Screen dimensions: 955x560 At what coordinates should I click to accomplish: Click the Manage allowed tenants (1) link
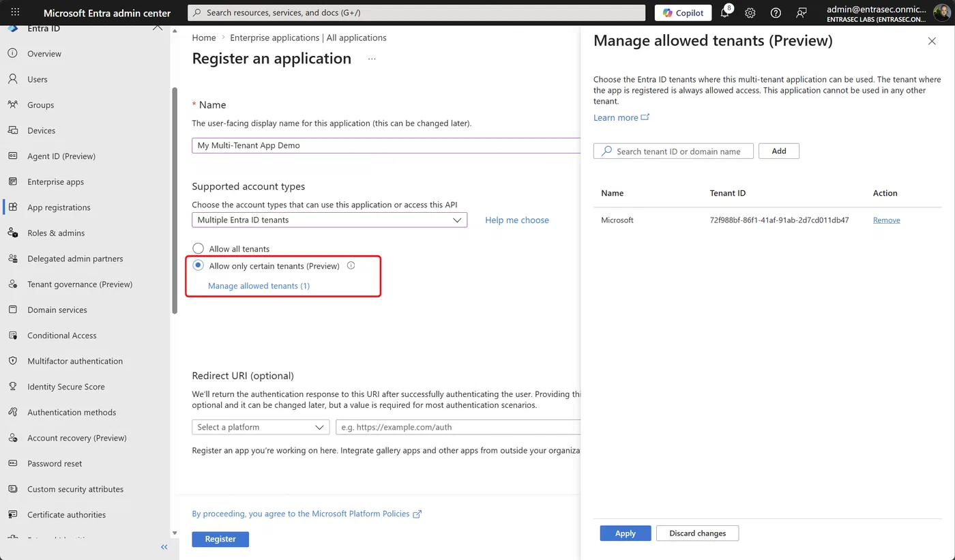(x=259, y=286)
